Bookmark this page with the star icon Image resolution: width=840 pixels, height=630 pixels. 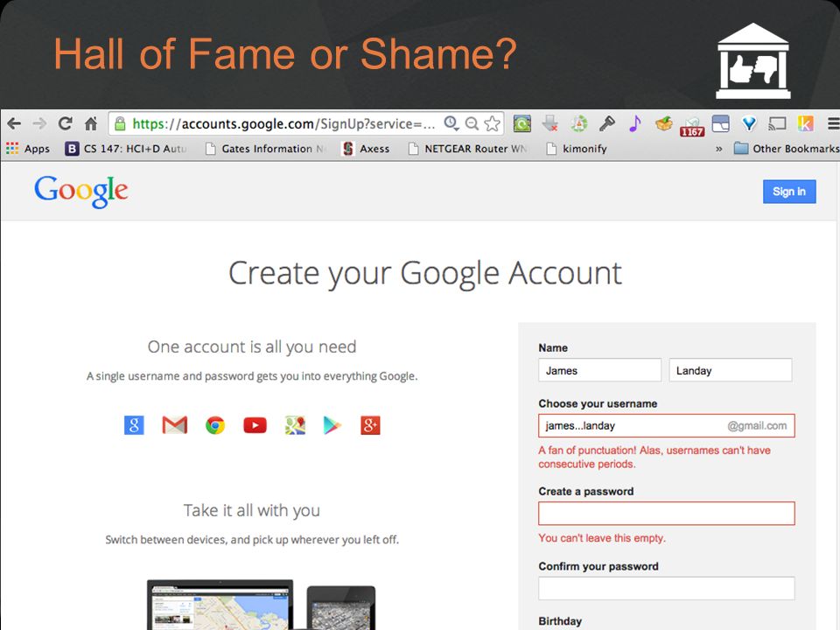coord(492,123)
